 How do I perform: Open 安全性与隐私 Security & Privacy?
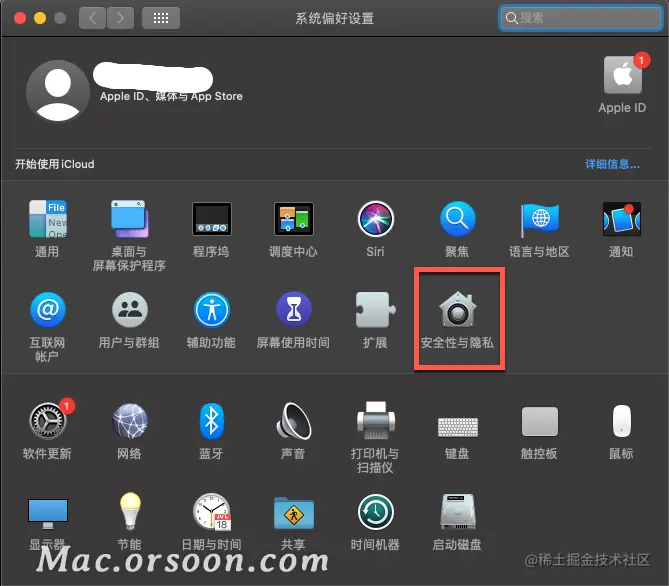click(457, 309)
